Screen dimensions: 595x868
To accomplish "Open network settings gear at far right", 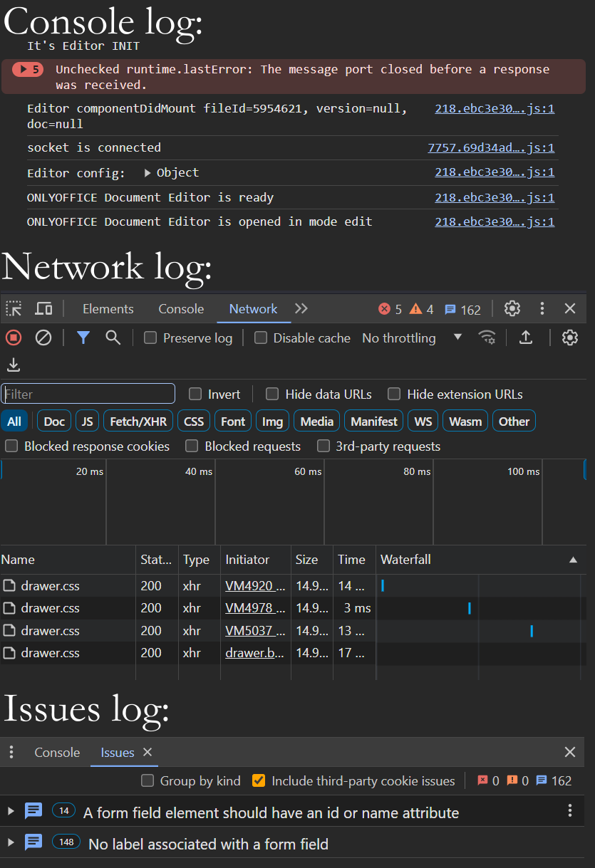I will [570, 338].
